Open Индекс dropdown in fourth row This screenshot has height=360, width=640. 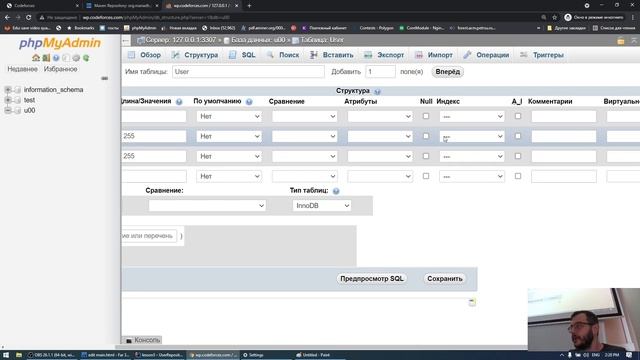tap(472, 176)
